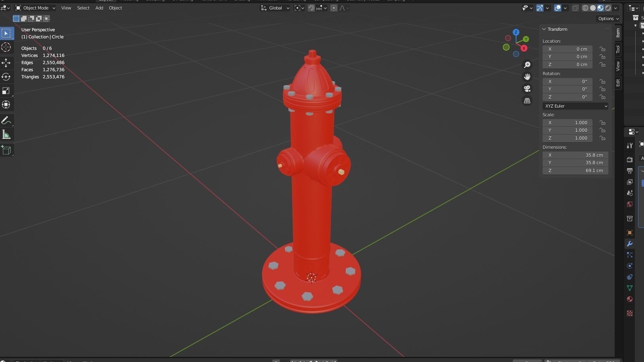This screenshot has height=362, width=644.
Task: Switch to wireframe viewport shading
Action: point(585,8)
